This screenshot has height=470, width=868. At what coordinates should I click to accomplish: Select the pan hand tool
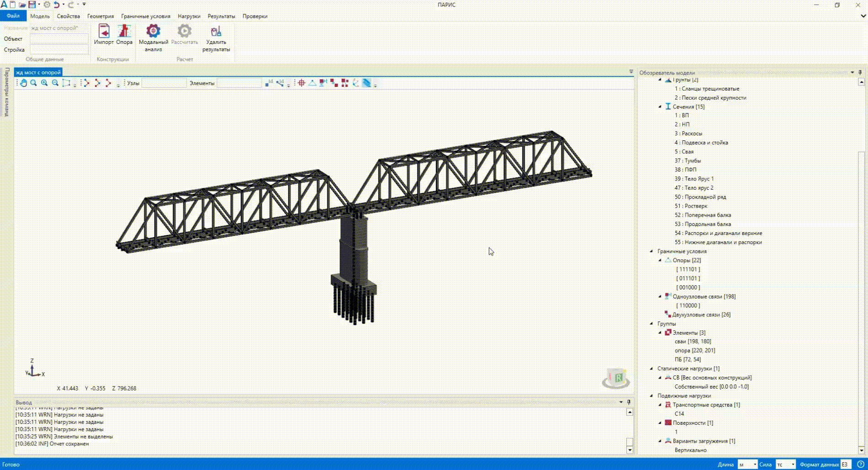[x=23, y=83]
